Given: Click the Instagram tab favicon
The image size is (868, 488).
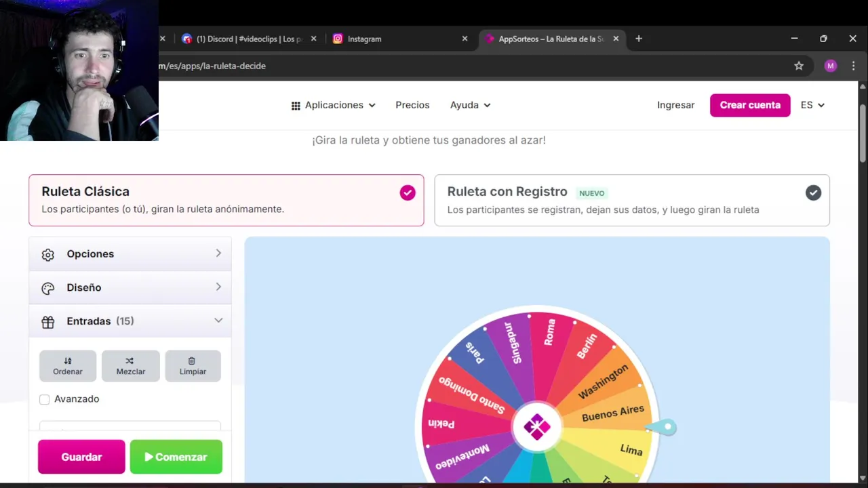Looking at the screenshot, I should pyautogui.click(x=338, y=39).
